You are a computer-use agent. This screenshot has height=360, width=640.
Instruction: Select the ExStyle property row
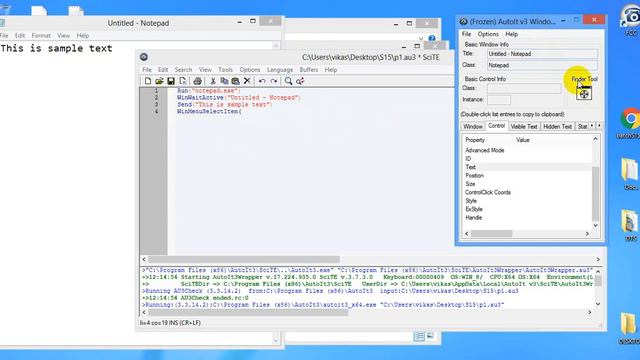527,209
